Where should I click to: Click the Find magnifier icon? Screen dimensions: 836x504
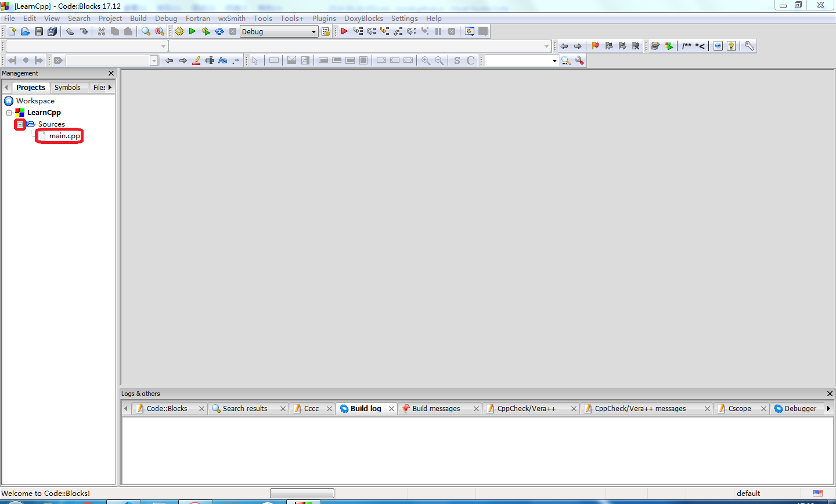pyautogui.click(x=146, y=31)
